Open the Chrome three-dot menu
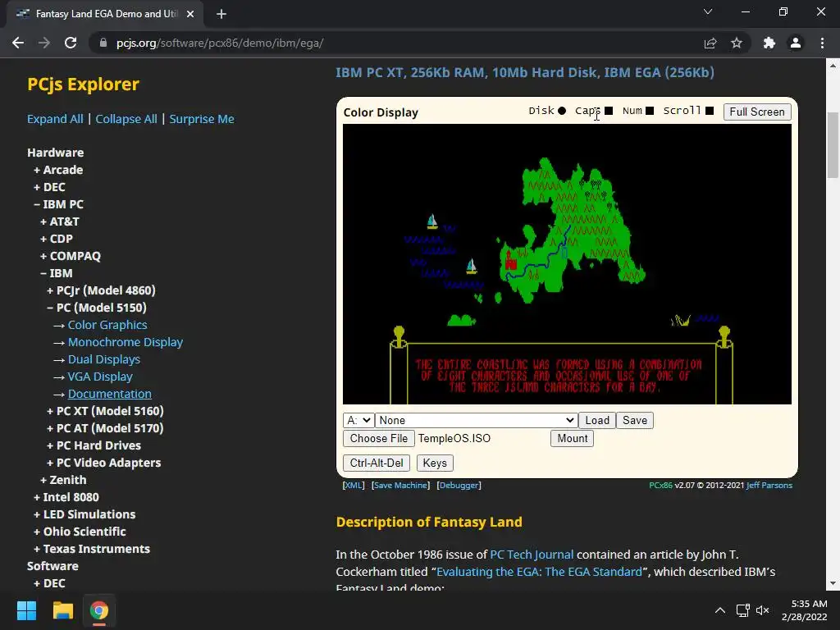This screenshot has width=840, height=630. 822,43
